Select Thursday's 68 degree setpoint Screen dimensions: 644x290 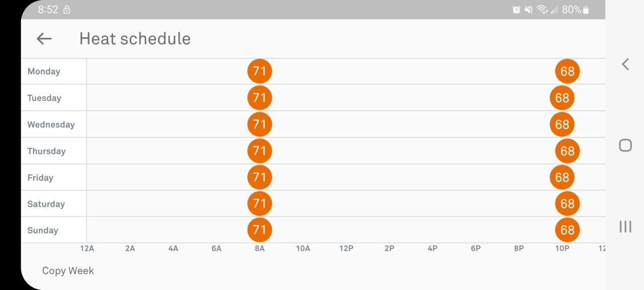click(x=568, y=151)
